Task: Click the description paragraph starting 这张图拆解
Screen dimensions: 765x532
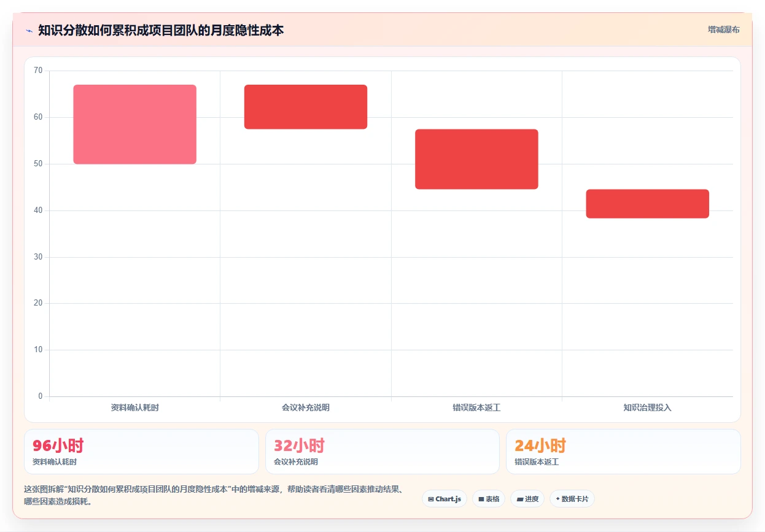Action: (x=214, y=495)
